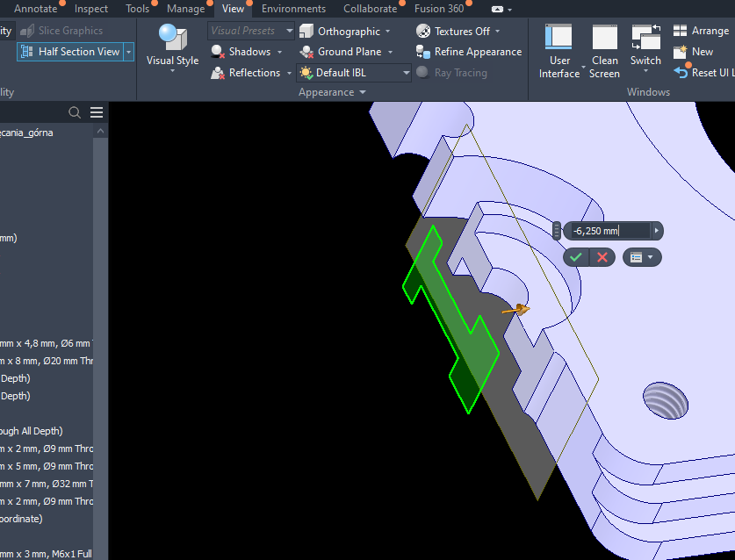Switch to the Inspect ribbon tab
Image resolution: width=735 pixels, height=560 pixels.
91,9
